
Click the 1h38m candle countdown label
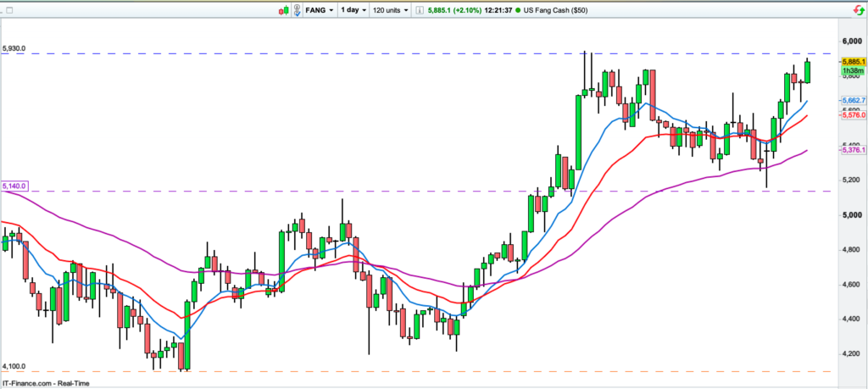click(x=852, y=72)
